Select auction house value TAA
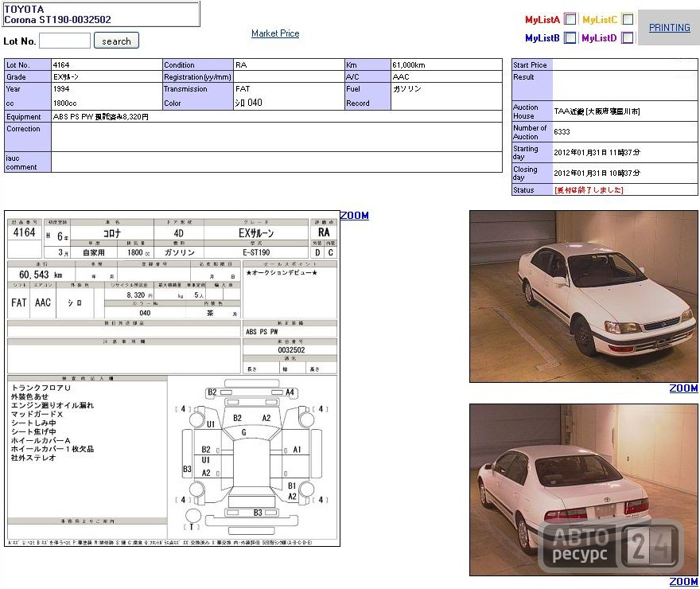The width and height of the screenshot is (700, 589). (x=597, y=111)
